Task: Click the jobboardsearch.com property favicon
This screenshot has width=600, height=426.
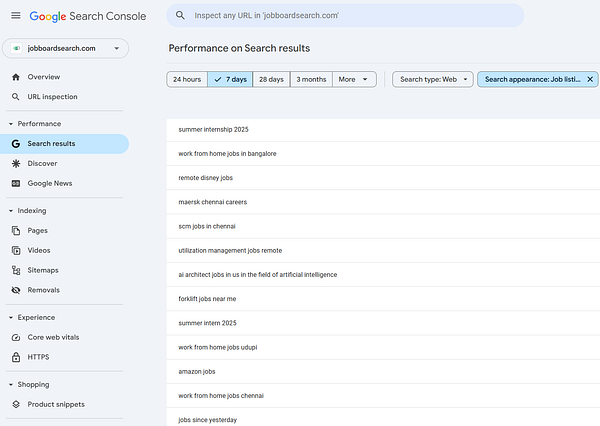Action: [x=16, y=48]
